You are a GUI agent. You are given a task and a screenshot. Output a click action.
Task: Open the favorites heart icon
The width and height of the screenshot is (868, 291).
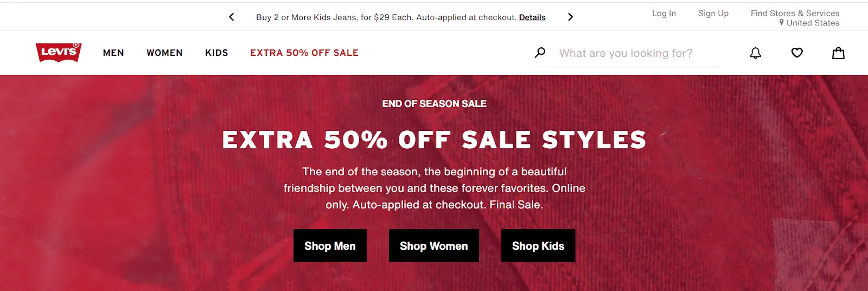coord(797,53)
